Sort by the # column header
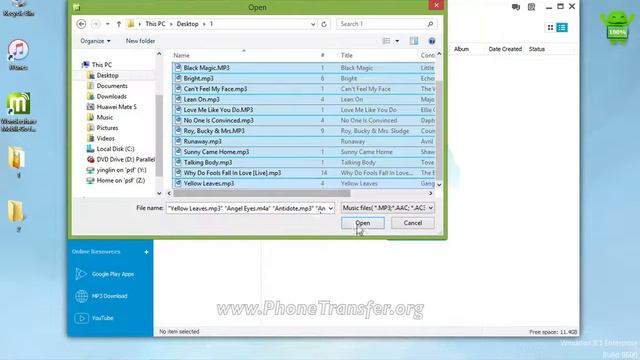The image size is (640, 360). point(322,55)
